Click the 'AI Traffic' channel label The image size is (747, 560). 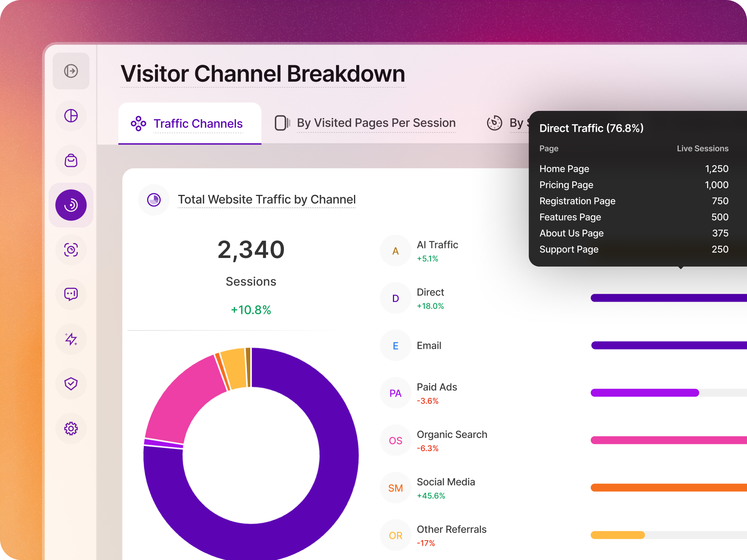pyautogui.click(x=437, y=245)
